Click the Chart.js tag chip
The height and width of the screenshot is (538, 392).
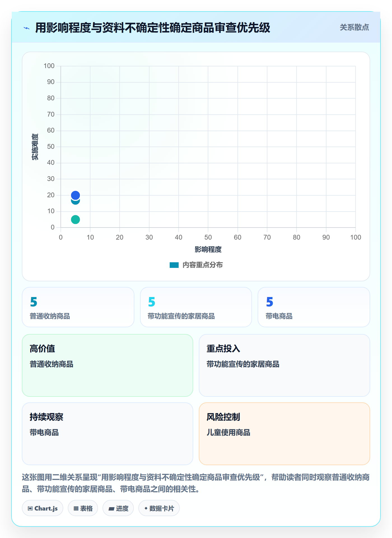(43, 508)
